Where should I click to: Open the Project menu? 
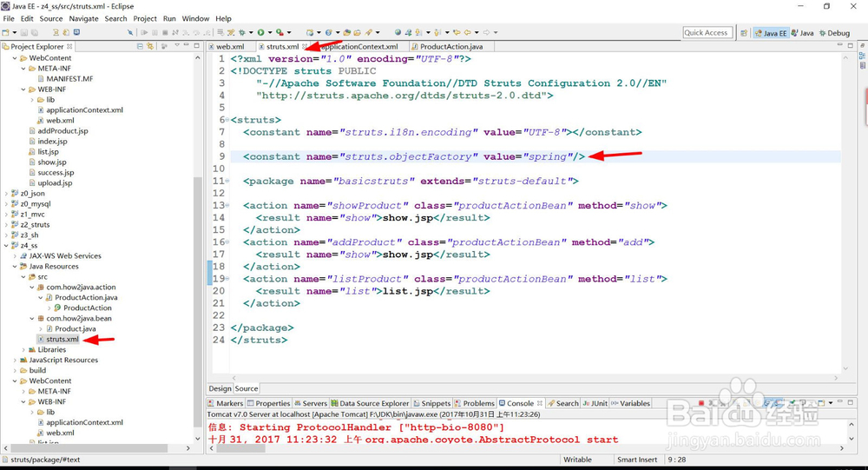145,18
